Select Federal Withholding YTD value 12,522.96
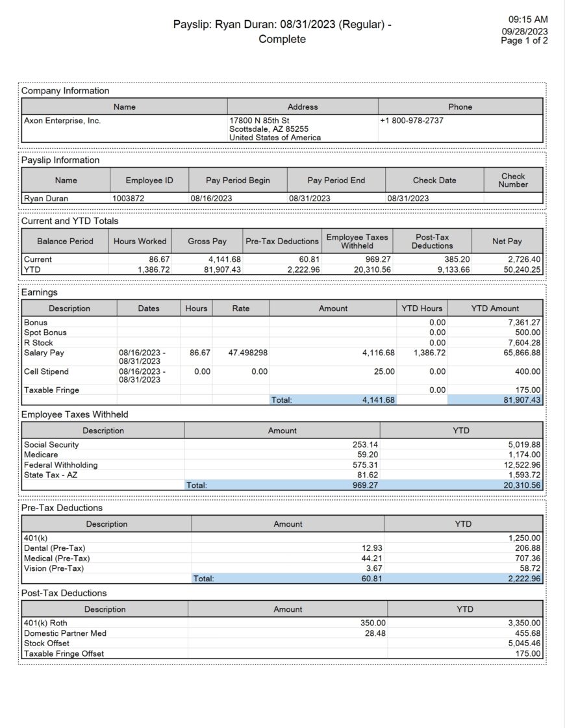565x728 pixels. point(522,465)
